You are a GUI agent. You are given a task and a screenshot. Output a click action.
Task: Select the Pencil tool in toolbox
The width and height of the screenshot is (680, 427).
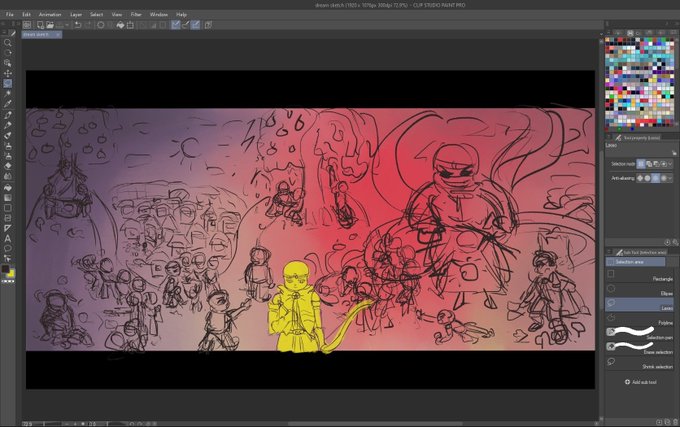coord(7,126)
